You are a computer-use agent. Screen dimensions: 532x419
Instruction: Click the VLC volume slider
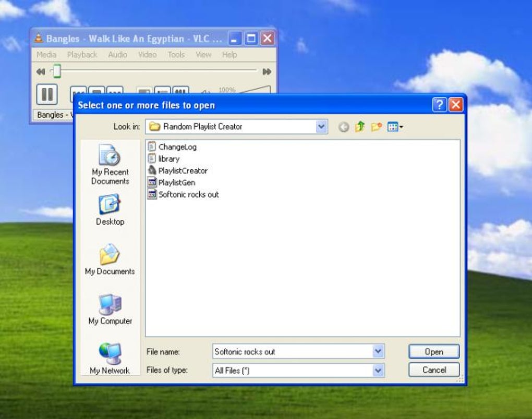click(x=255, y=90)
